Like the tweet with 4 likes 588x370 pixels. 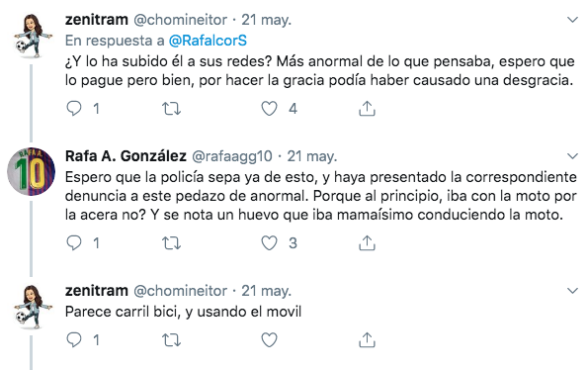269,109
